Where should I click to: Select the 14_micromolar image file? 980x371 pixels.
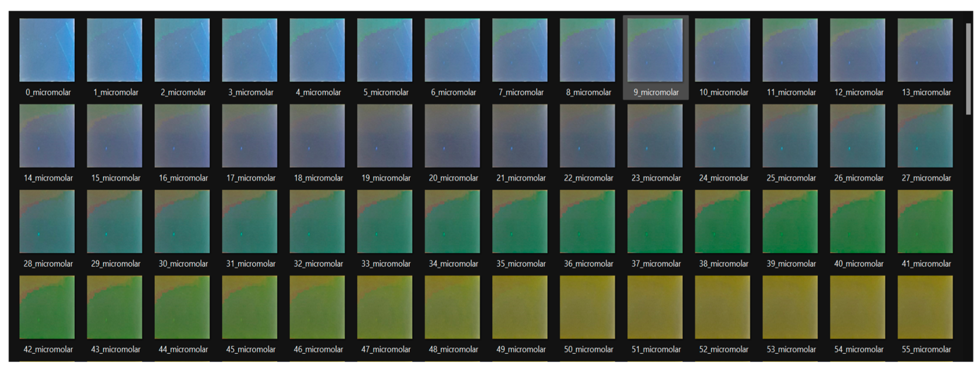(47, 135)
